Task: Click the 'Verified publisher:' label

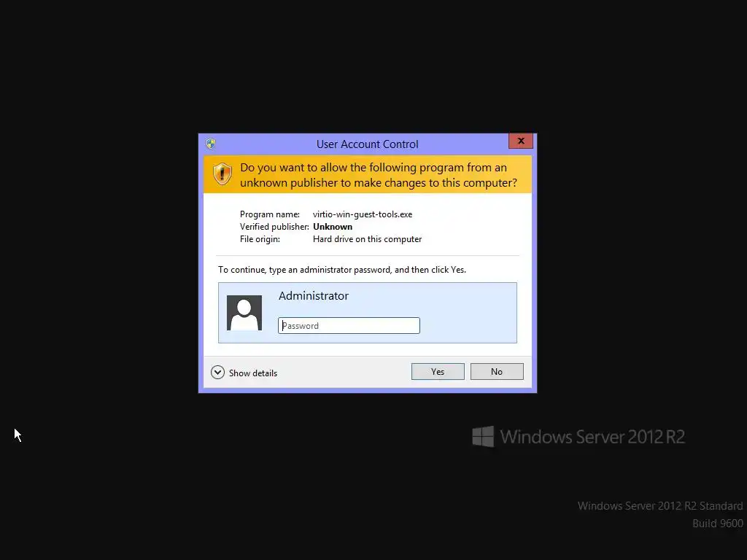Action: pos(274,227)
